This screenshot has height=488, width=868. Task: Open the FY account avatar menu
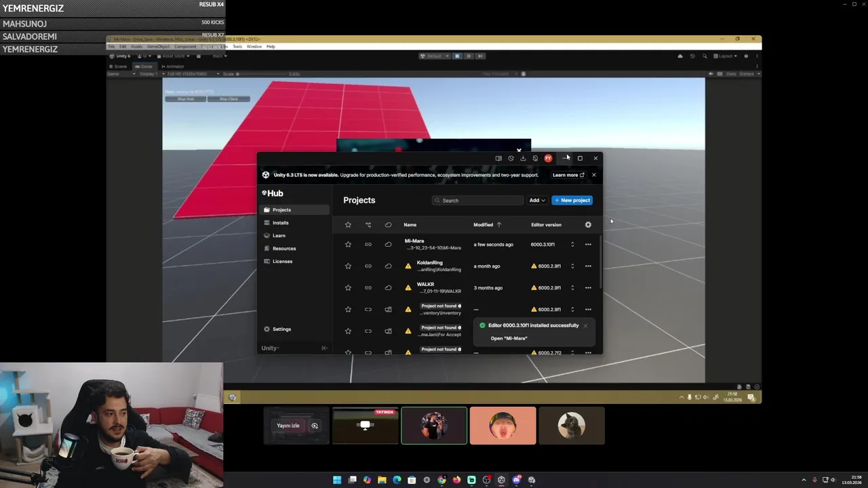point(548,159)
